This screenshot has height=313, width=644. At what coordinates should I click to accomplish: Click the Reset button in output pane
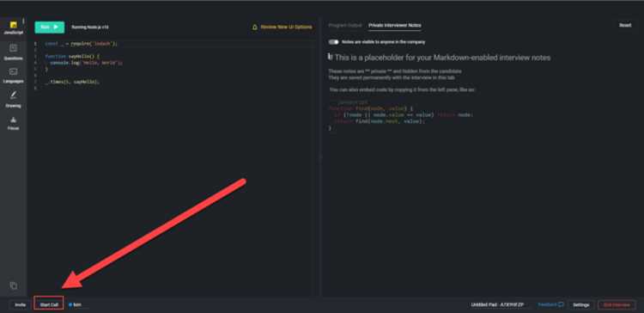pos(625,25)
